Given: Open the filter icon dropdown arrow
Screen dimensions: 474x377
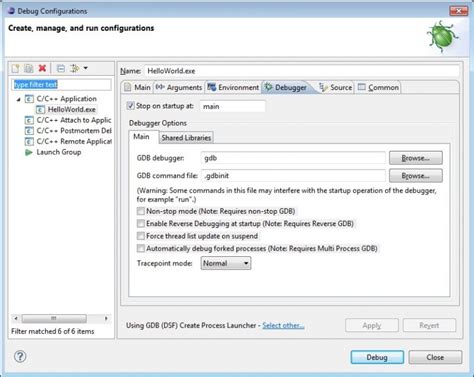Looking at the screenshot, I should pyautogui.click(x=86, y=68).
